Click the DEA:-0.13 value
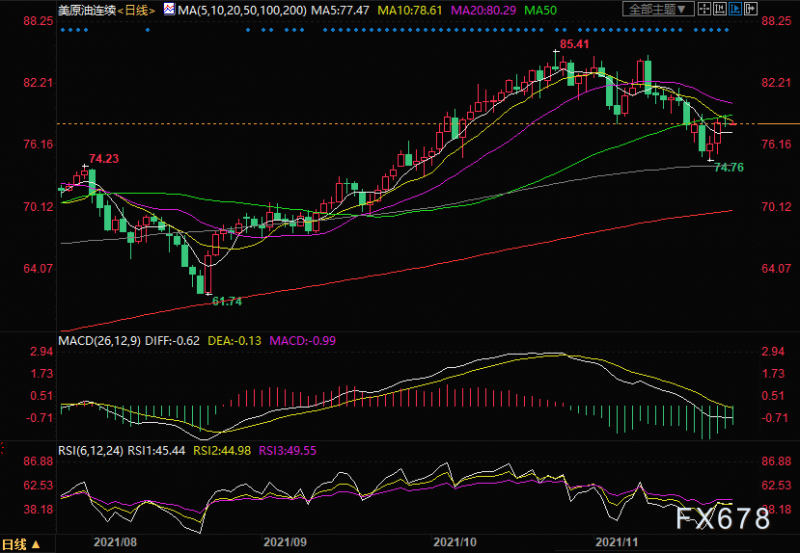Viewport: 800px width, 553px height. tap(234, 341)
